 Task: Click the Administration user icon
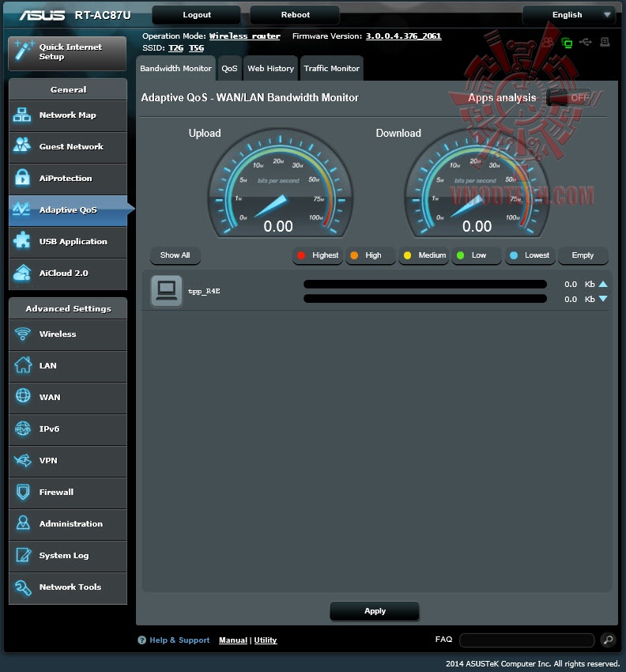coord(23,523)
